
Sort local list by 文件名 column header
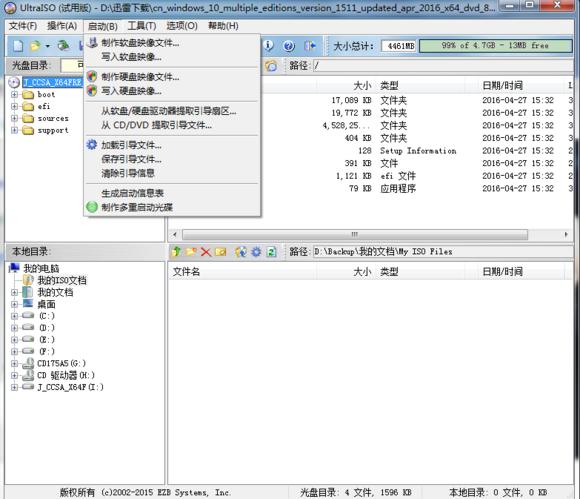242,272
